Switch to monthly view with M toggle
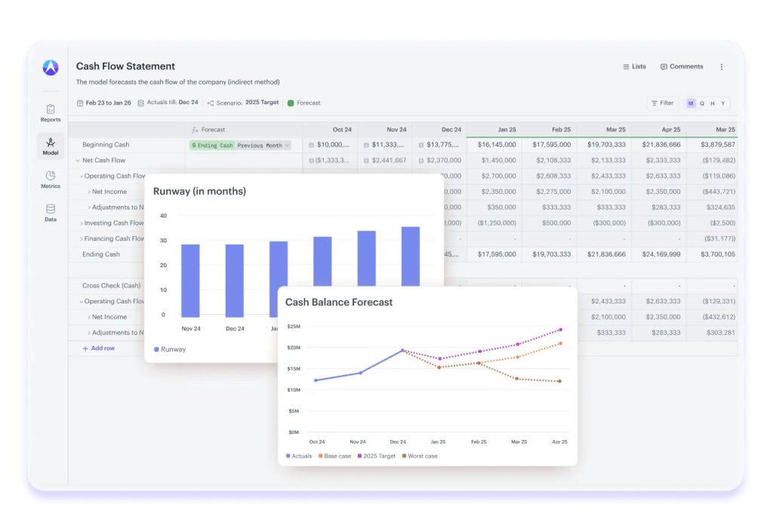The image size is (773, 532). click(x=691, y=103)
